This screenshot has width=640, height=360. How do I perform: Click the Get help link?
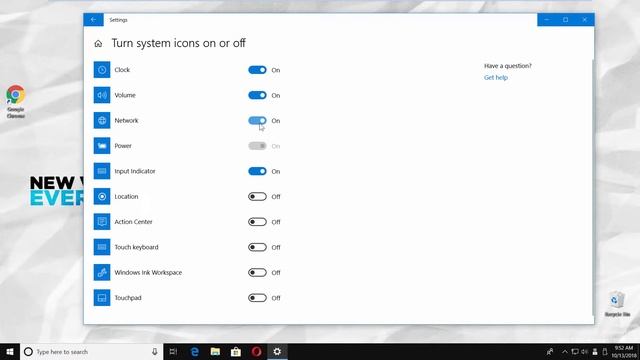pos(496,78)
